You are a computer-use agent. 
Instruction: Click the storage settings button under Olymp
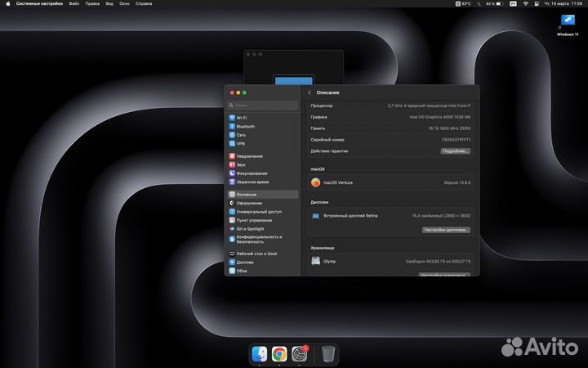444,275
